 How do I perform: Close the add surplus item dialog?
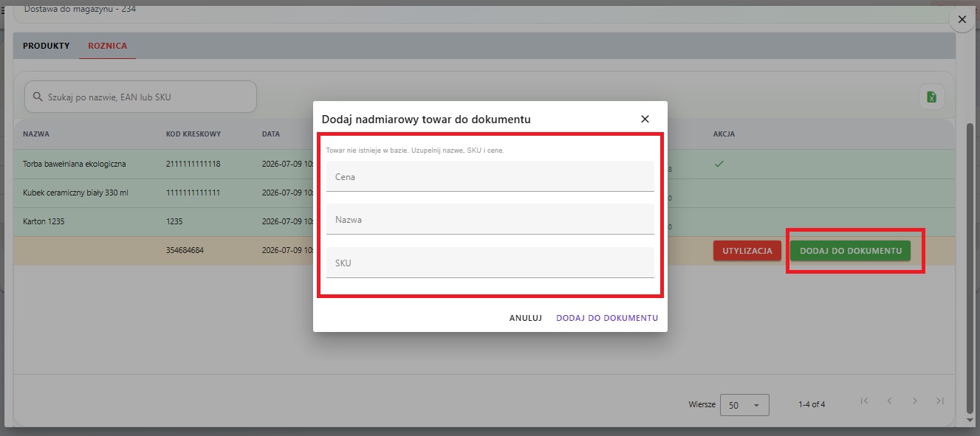645,119
